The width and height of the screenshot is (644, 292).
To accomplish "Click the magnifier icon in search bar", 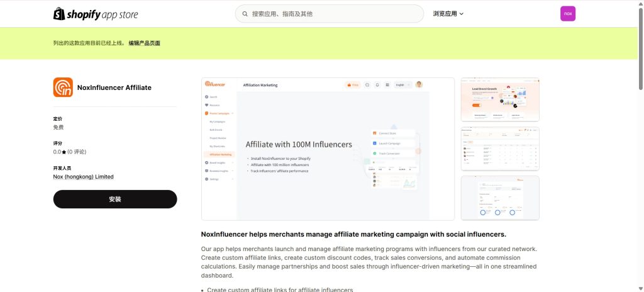I will (x=244, y=14).
